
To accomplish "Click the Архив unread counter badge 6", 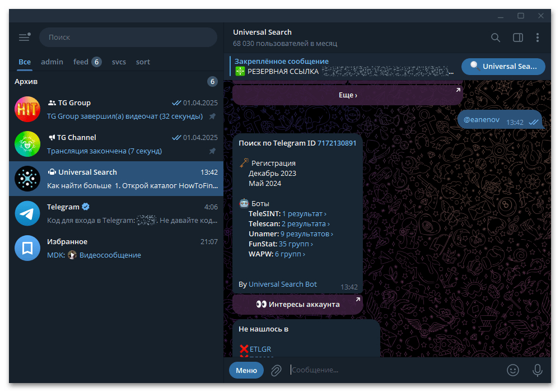I will 212,81.
